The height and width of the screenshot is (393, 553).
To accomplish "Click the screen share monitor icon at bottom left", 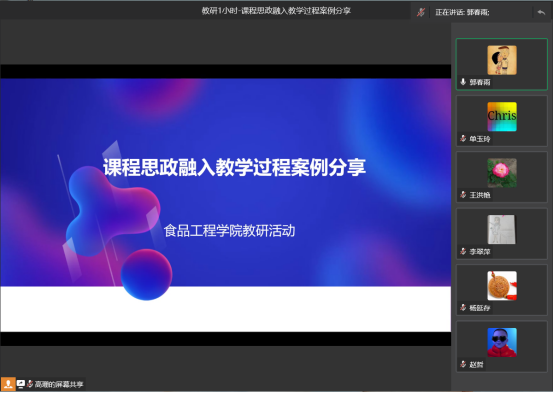I will pos(21,384).
